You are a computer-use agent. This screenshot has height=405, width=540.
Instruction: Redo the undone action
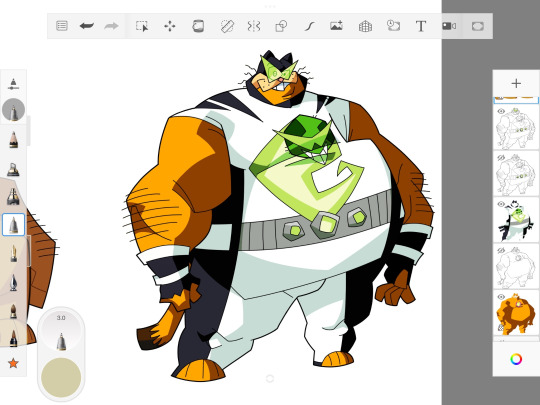(x=111, y=26)
